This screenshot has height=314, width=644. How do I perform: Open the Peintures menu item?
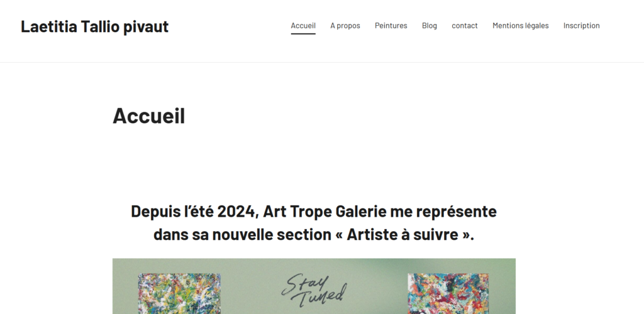(391, 26)
